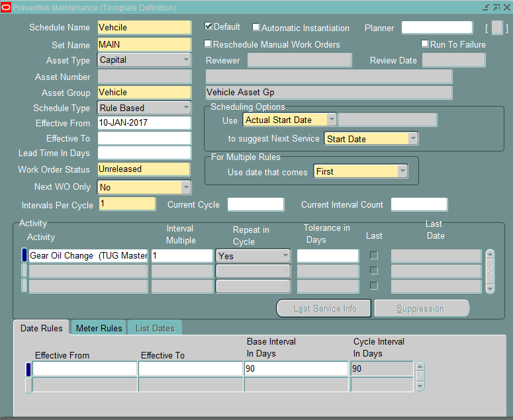
Task: Click the Work Order Status field showing Unreleased
Action: [x=144, y=169]
